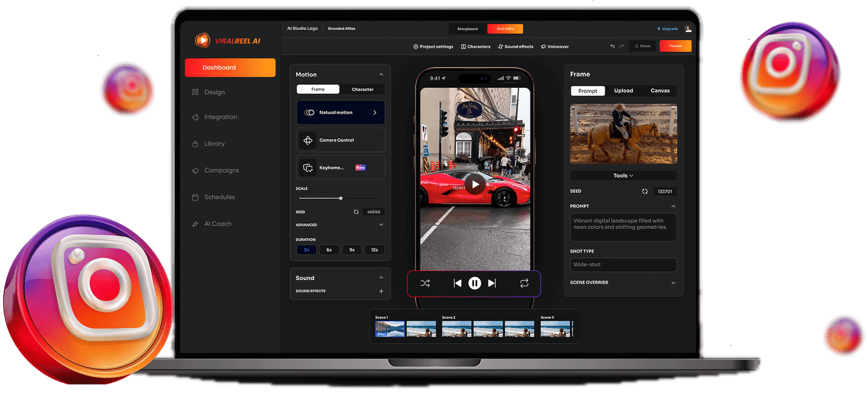Screen dimensions: 868x393
Task: Click the Wide-shot shot type field
Action: [x=623, y=265]
